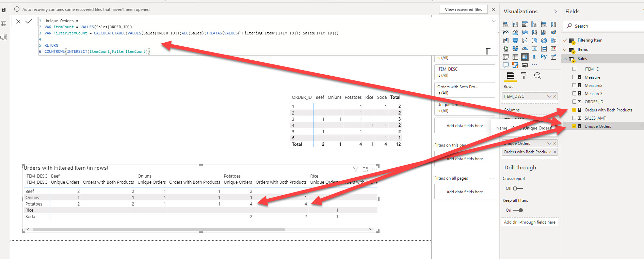Choose the Matrix visualization
This screenshot has height=259, width=644.
[525, 57]
